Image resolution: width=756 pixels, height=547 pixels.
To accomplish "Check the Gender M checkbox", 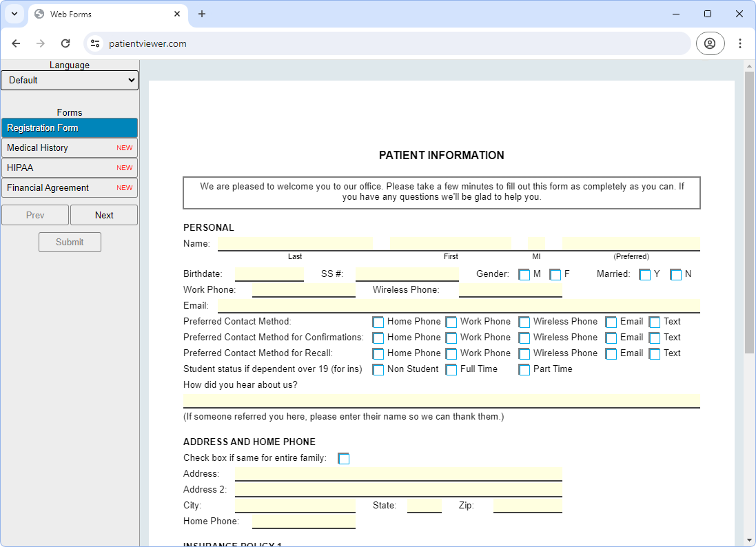I will pyautogui.click(x=524, y=275).
